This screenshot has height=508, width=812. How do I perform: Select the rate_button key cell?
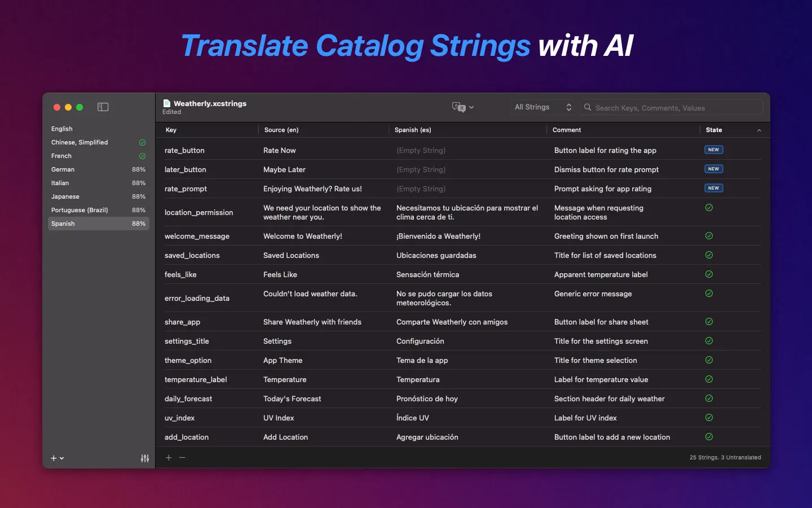point(184,150)
